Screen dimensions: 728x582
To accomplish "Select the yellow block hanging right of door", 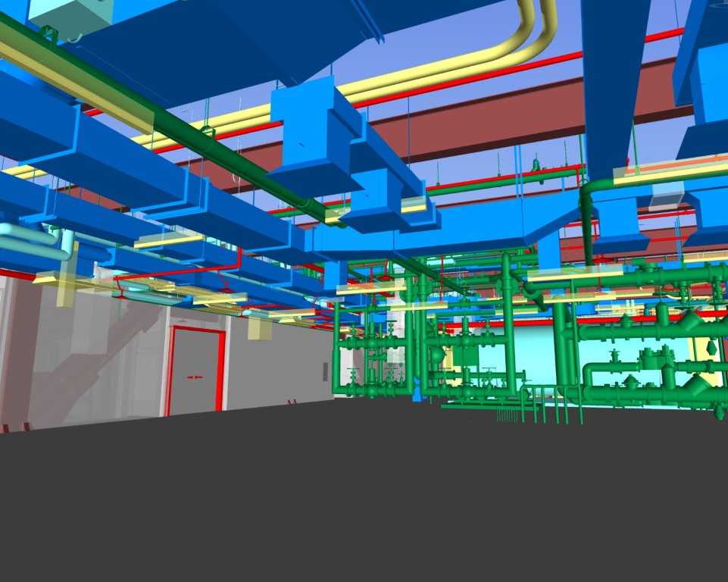I will coord(259,328).
